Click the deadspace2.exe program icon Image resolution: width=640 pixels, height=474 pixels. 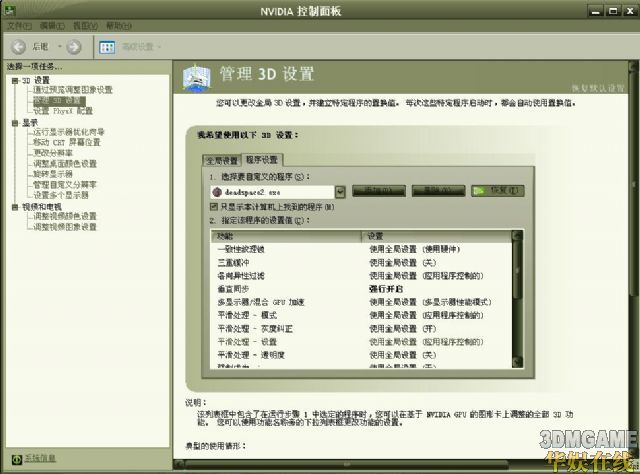point(217,192)
